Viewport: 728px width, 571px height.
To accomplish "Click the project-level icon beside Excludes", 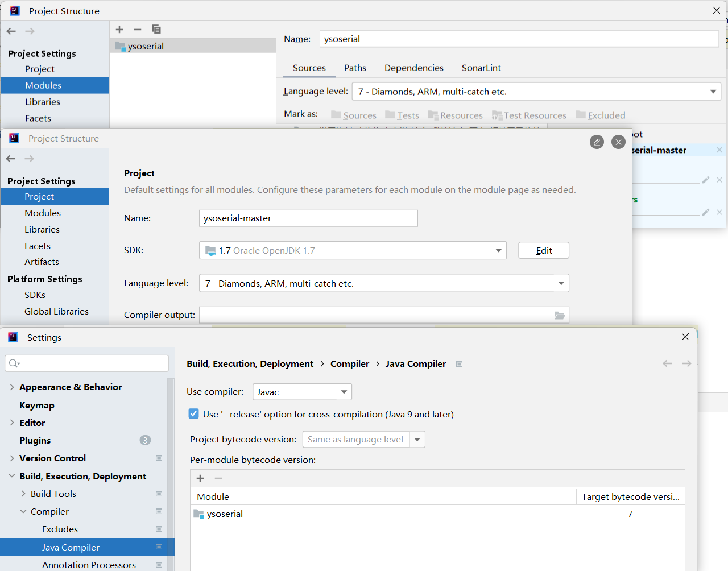I will tap(159, 529).
